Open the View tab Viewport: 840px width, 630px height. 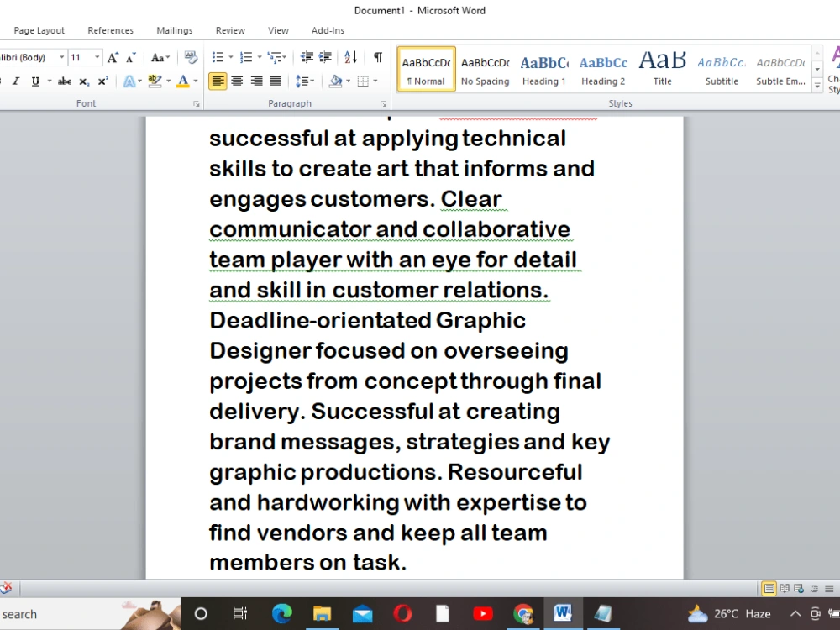[278, 30]
